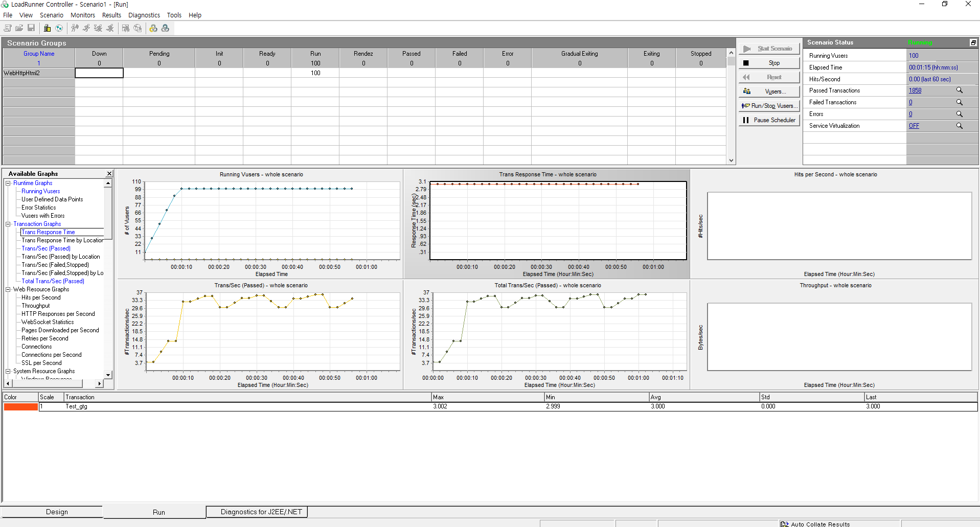Open the Load Generators toolbar icon

tap(47, 28)
